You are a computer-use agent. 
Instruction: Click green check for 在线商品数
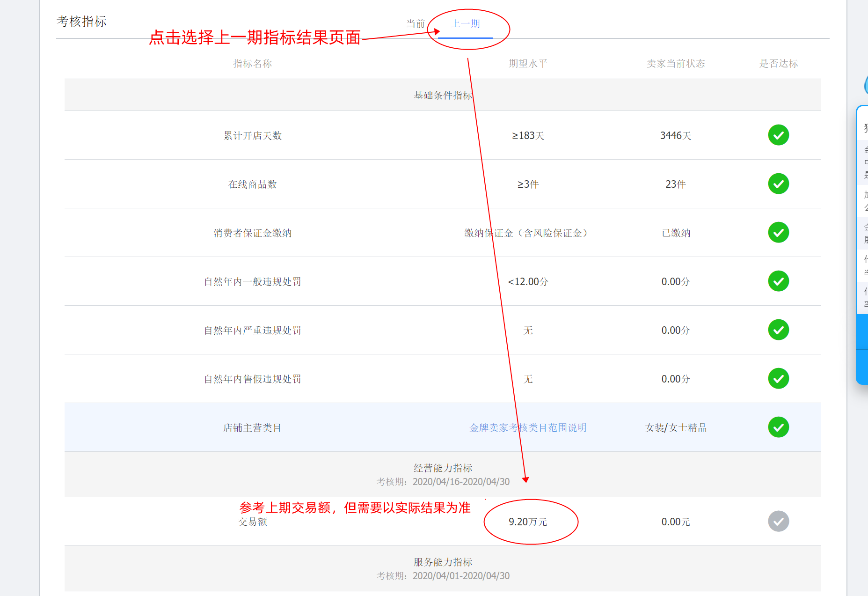[778, 184]
